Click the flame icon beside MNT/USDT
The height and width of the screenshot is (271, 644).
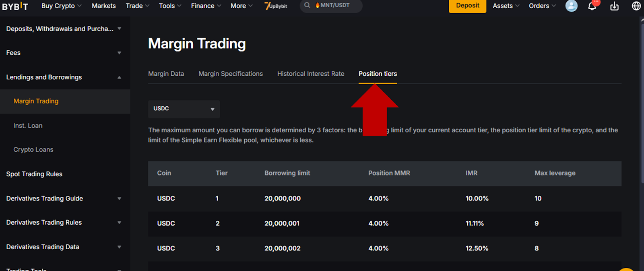pyautogui.click(x=317, y=5)
